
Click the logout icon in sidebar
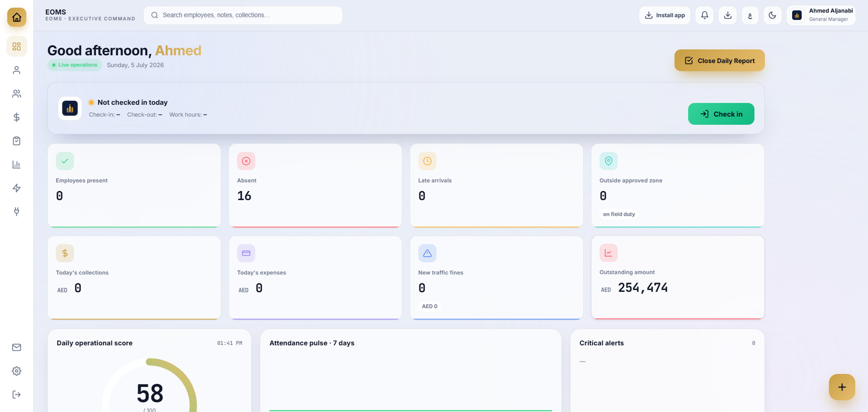click(17, 395)
